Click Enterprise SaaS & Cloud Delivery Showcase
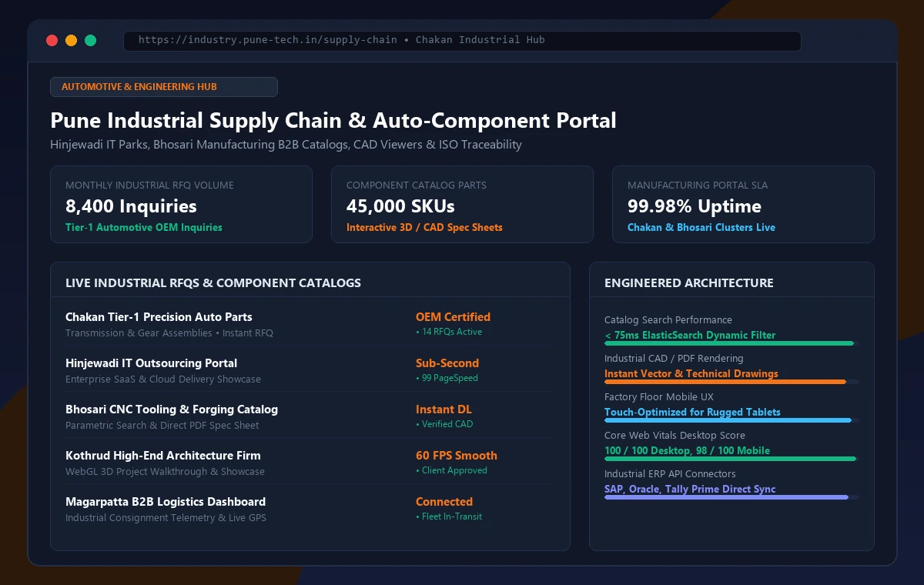The height and width of the screenshot is (585, 924). tap(163, 379)
